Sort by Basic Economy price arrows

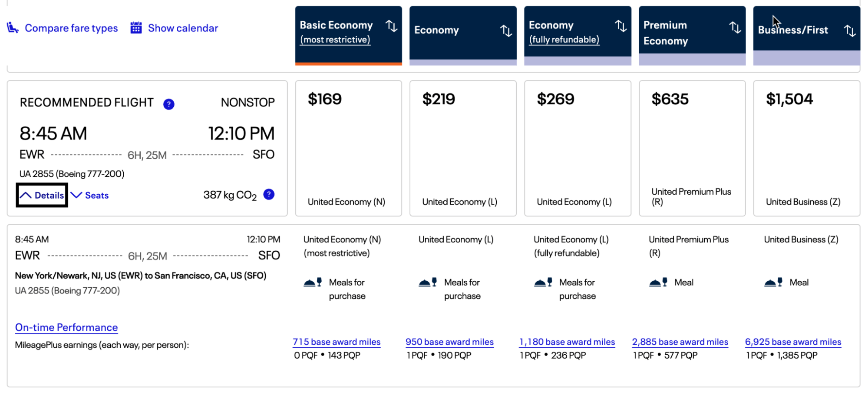392,26
